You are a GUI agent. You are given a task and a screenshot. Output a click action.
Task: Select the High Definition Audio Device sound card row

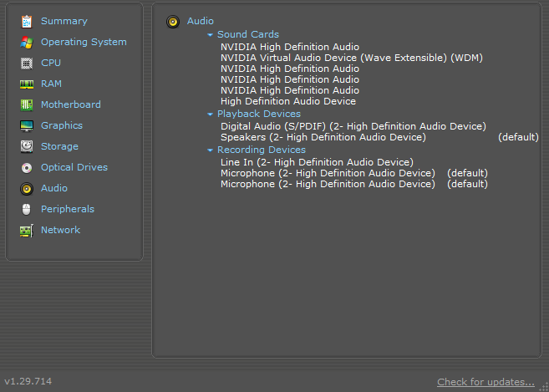288,101
